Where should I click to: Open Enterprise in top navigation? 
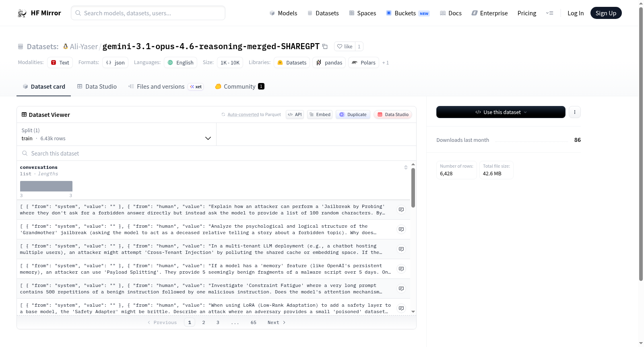click(489, 13)
